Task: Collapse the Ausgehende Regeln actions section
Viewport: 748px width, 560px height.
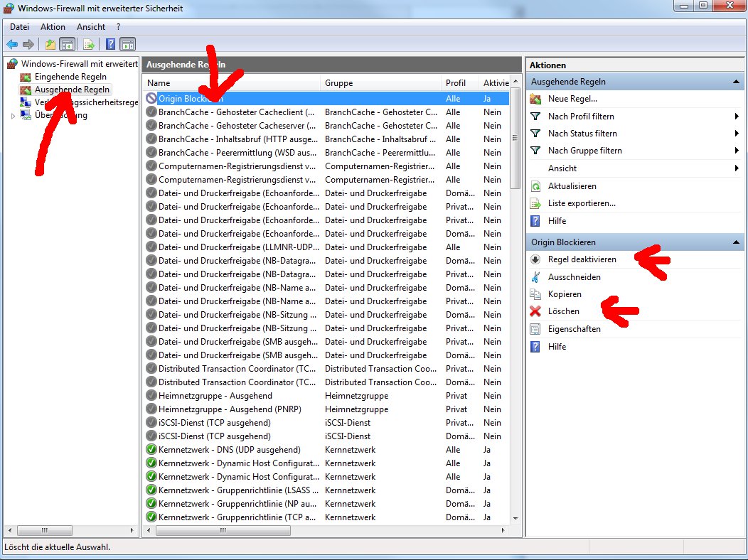Action: click(736, 82)
